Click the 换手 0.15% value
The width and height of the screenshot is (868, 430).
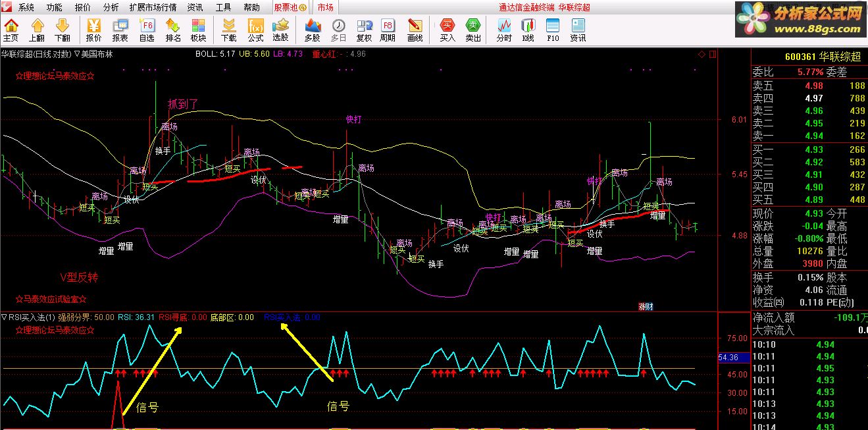click(x=810, y=277)
